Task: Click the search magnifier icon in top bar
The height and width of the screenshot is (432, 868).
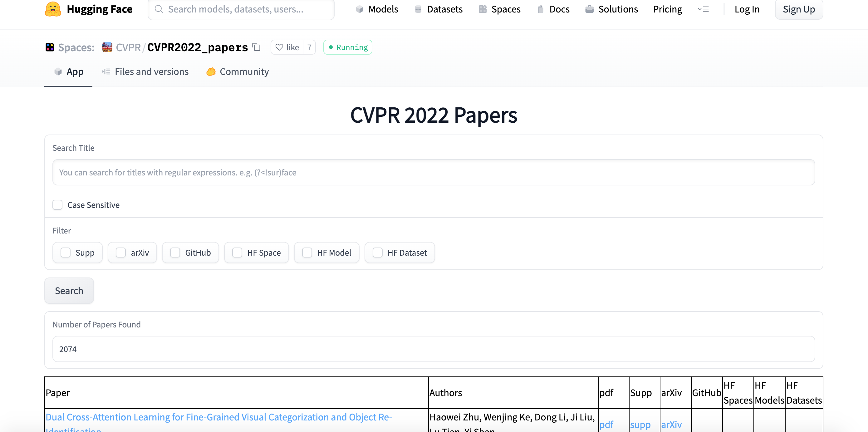Action: click(x=159, y=9)
